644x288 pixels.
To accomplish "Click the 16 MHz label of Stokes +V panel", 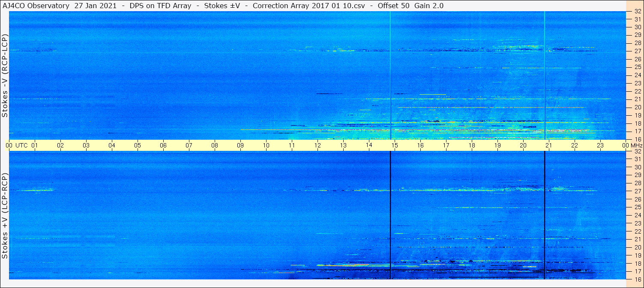I will pos(637,279).
